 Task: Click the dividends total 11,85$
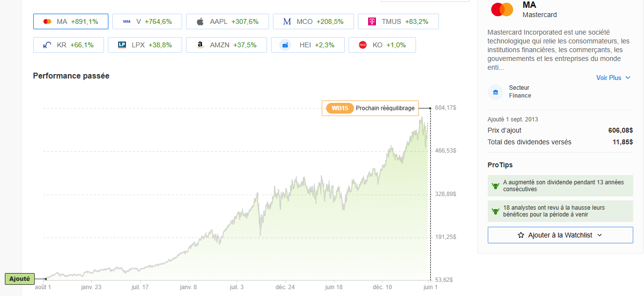[x=623, y=142]
